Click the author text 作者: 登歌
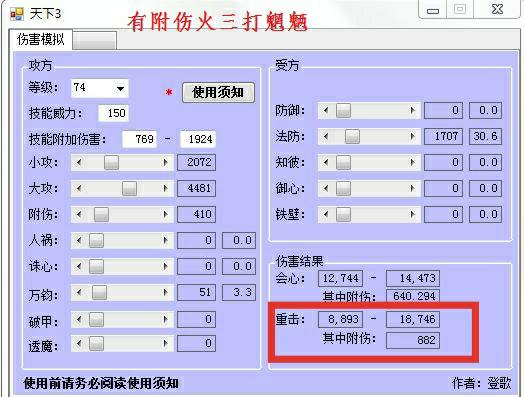This screenshot has width=524, height=397. point(482,383)
